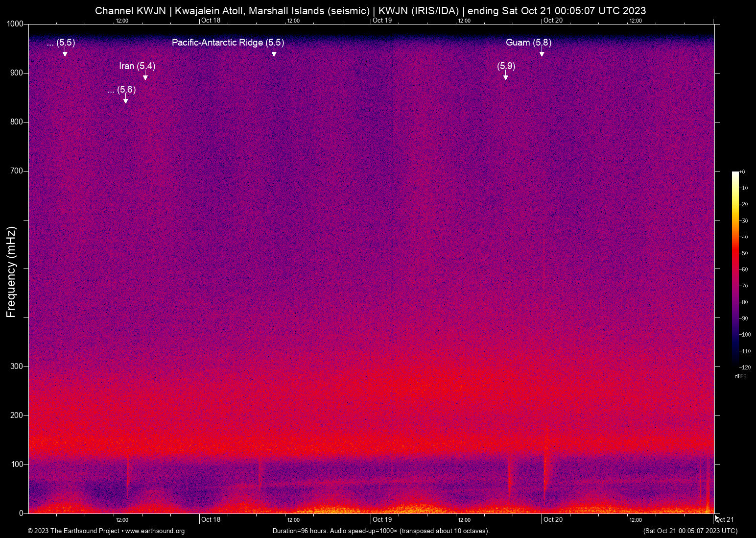Select the arrow marker below "... (5.5)"

65,52
